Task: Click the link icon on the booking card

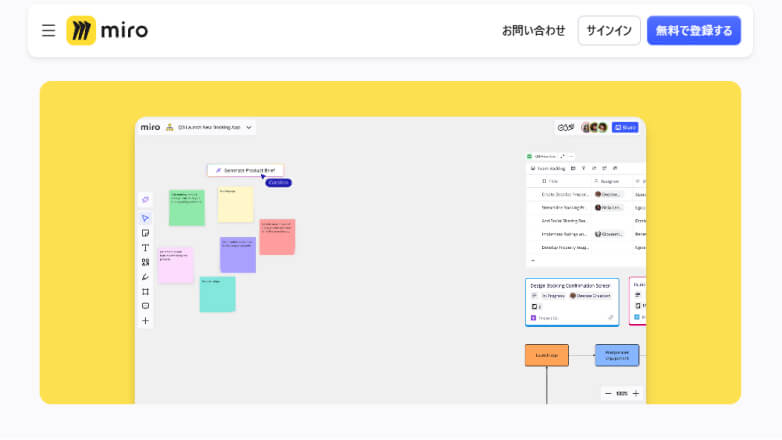Action: pos(610,318)
